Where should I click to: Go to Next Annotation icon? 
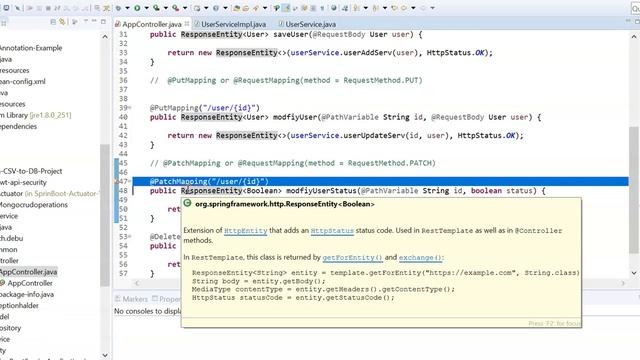click(x=356, y=8)
